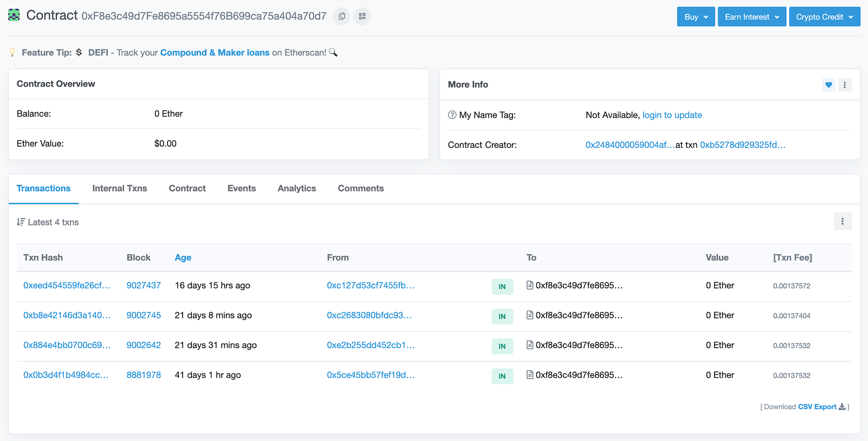Image resolution: width=868 pixels, height=441 pixels.
Task: Expand the Buy dropdown
Action: [x=696, y=17]
